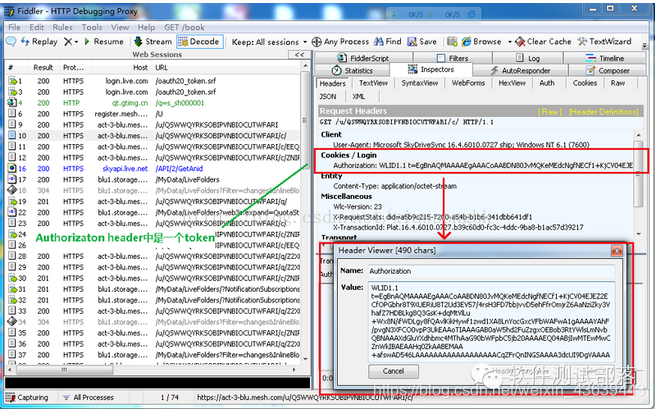Select the TextView inspector tab
The image size is (655, 409).
pyautogui.click(x=373, y=83)
